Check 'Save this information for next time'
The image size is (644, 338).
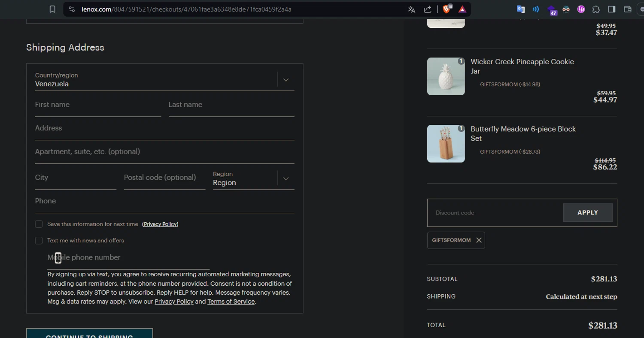39,224
